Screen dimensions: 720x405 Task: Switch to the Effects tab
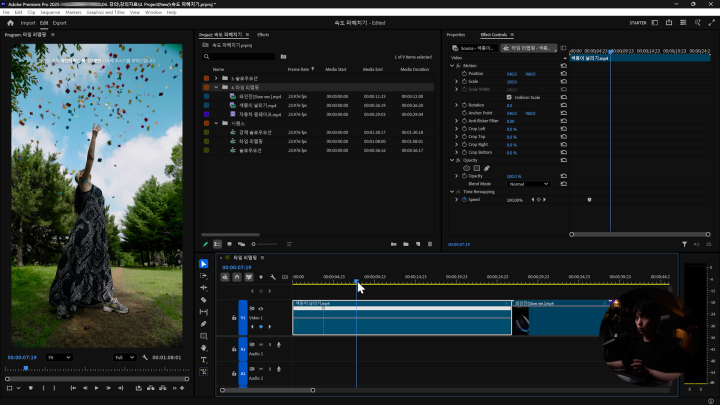point(263,35)
